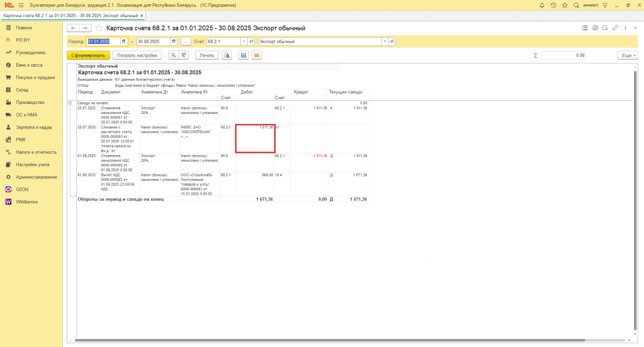Viewport: 644px width, 347px height.
Task: Open the service settings lines icon
Action: coord(605,5)
